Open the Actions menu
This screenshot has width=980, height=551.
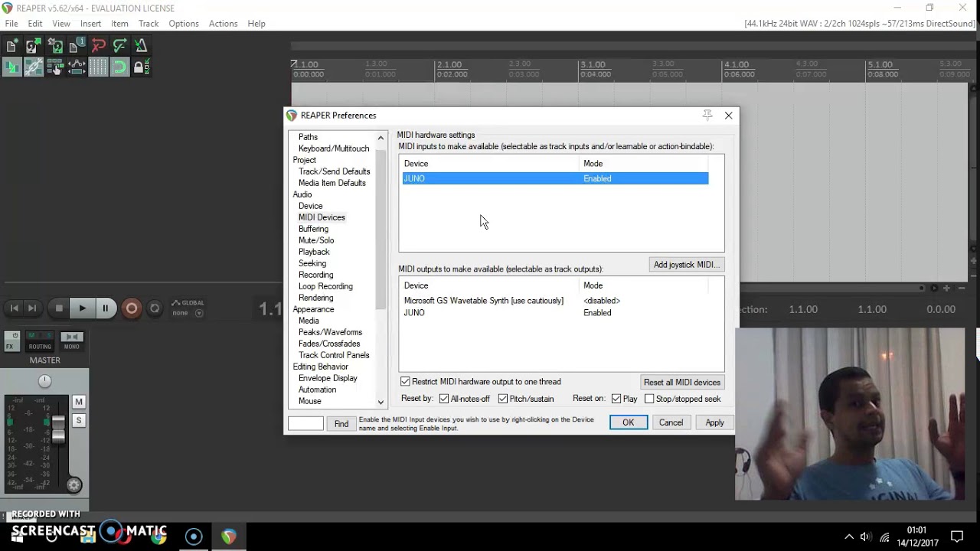pyautogui.click(x=224, y=24)
